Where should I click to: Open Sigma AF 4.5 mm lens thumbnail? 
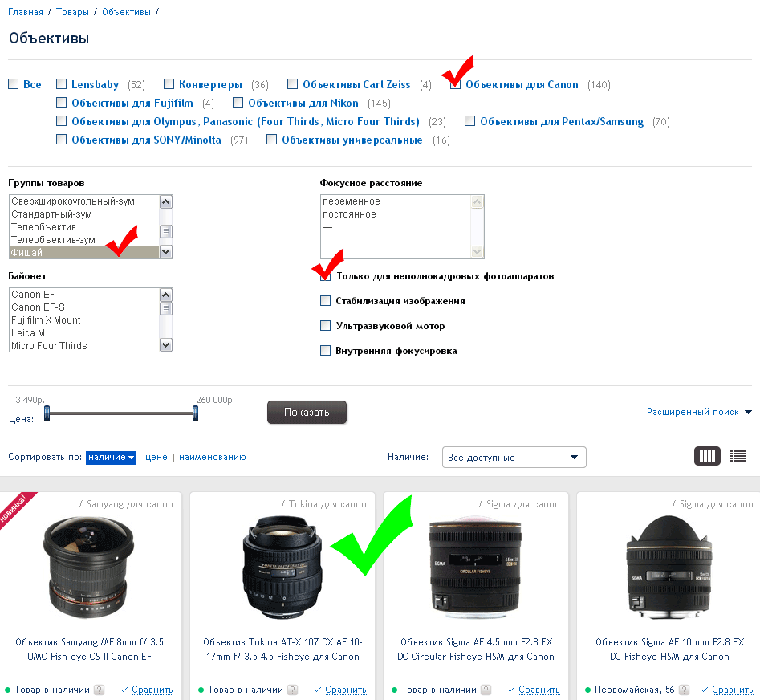[475, 568]
